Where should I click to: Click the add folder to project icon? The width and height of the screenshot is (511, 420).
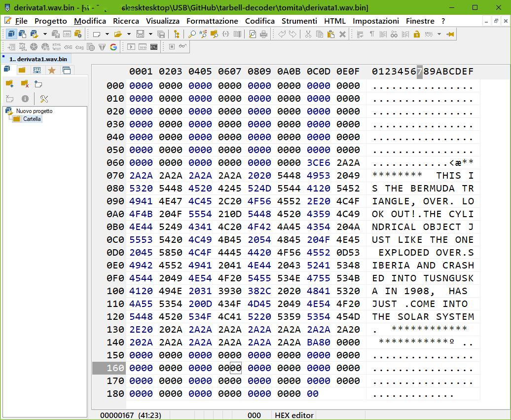[10, 84]
